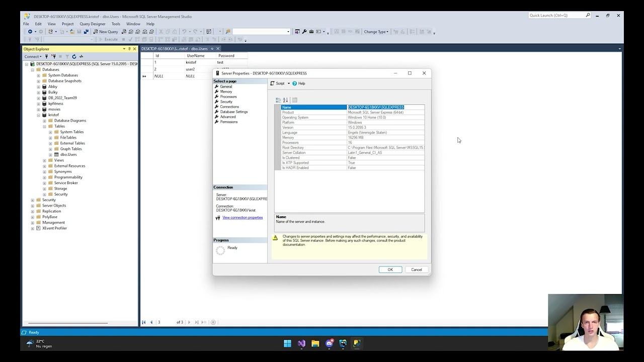Click Connect Object Explorer plug icon
Image resolution: width=644 pixels, height=362 pixels.
pos(47,56)
